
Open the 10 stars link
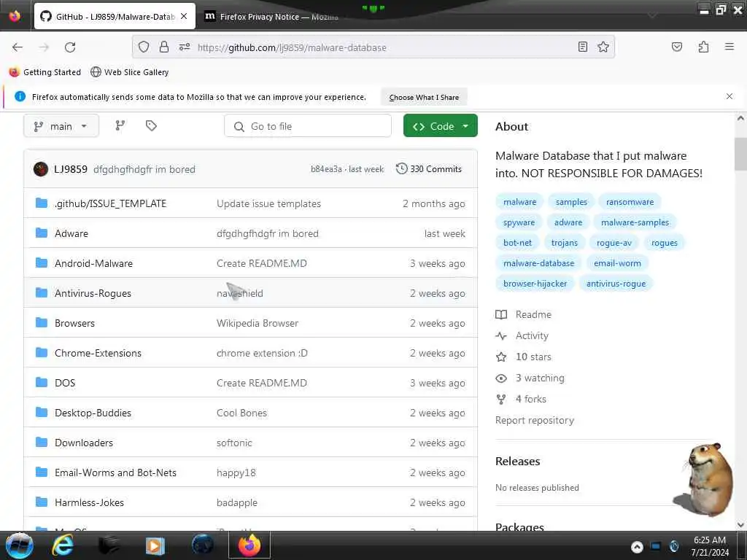point(523,357)
